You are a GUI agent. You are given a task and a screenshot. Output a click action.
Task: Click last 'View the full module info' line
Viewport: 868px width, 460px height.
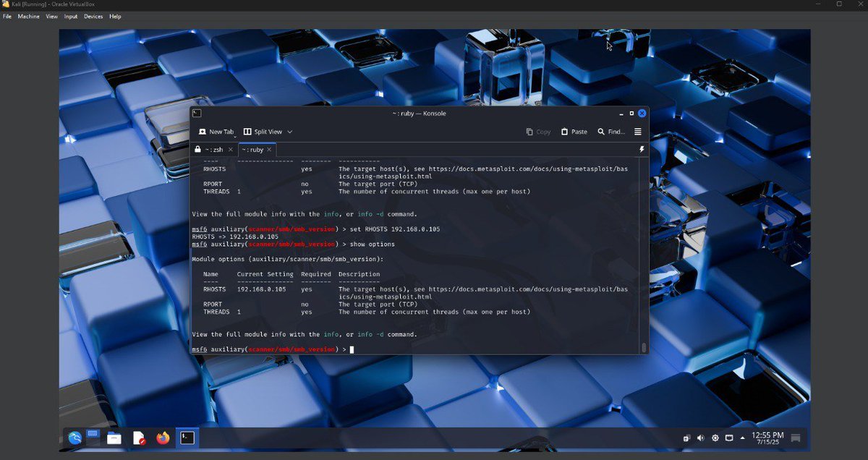[305, 335]
